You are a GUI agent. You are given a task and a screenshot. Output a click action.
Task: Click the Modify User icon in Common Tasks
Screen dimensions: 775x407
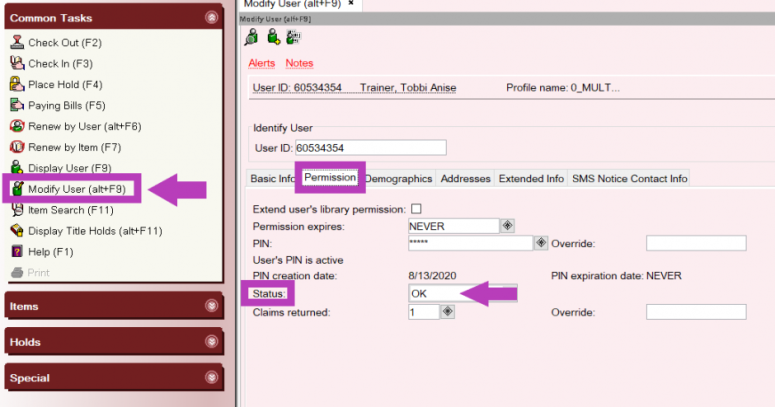point(18,188)
